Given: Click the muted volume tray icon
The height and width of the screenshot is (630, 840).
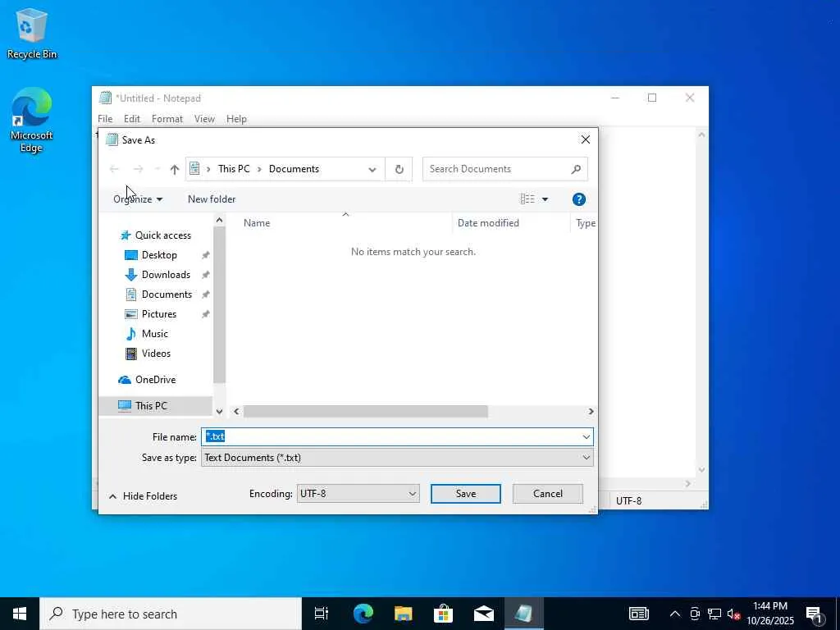Looking at the screenshot, I should [733, 614].
